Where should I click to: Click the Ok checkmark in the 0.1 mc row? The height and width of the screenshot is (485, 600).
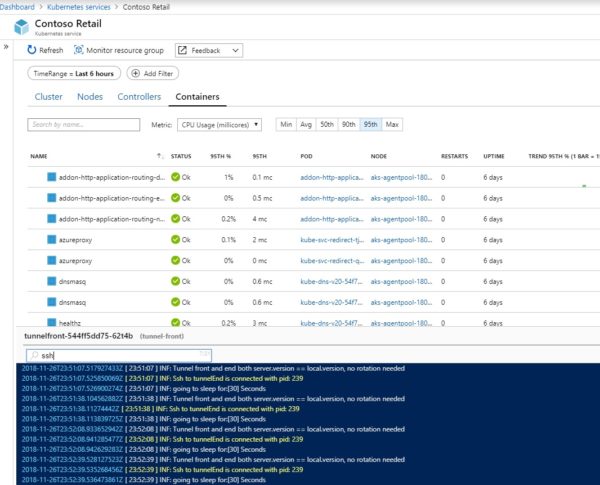click(175, 177)
